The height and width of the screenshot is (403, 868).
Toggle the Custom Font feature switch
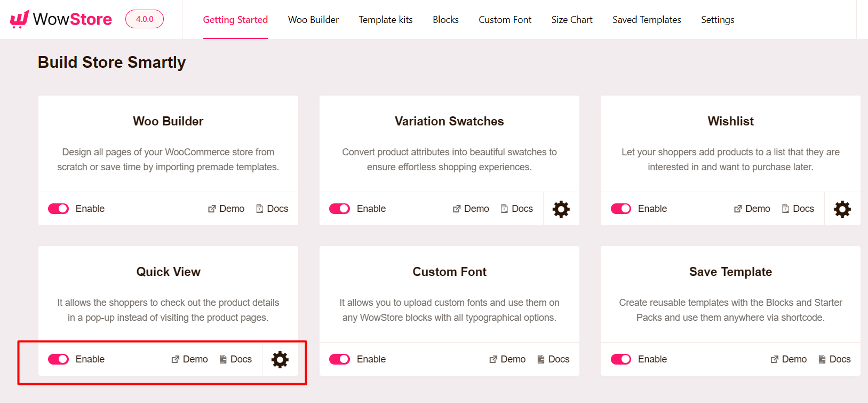339,359
